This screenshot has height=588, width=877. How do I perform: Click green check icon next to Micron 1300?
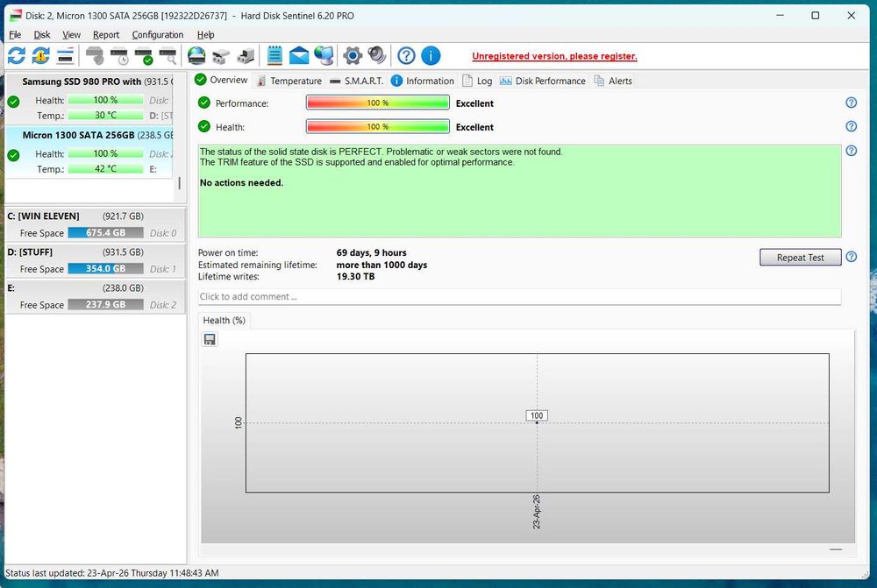point(13,155)
